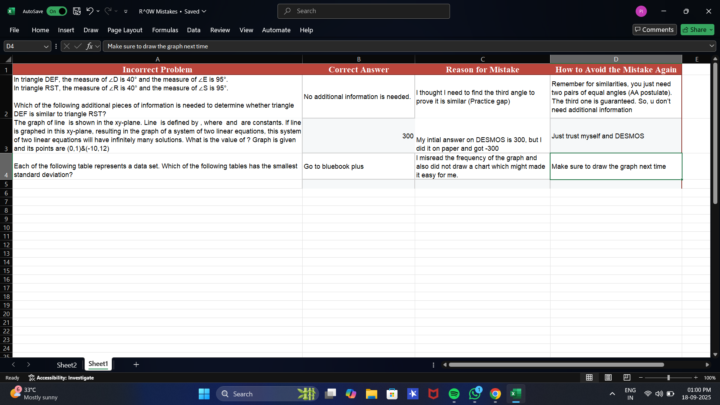Image resolution: width=720 pixels, height=405 pixels.
Task: Click the zoom slider handle
Action: pos(669,377)
